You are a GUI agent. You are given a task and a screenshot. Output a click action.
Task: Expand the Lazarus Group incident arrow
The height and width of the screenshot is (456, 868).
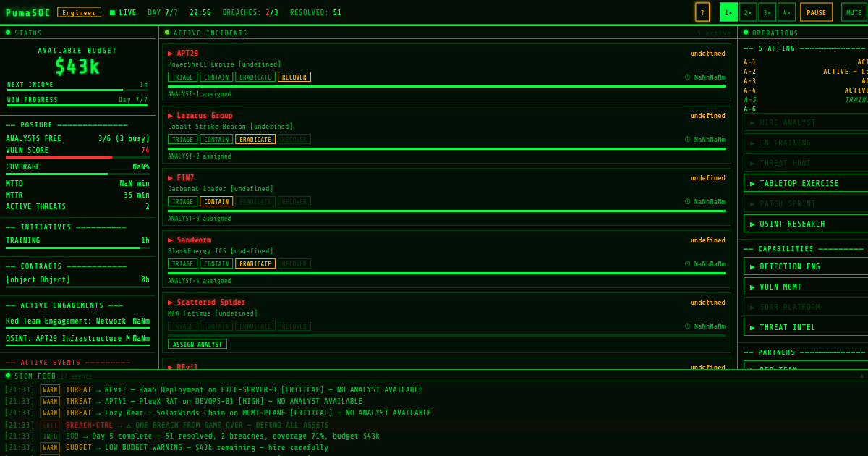pyautogui.click(x=171, y=116)
